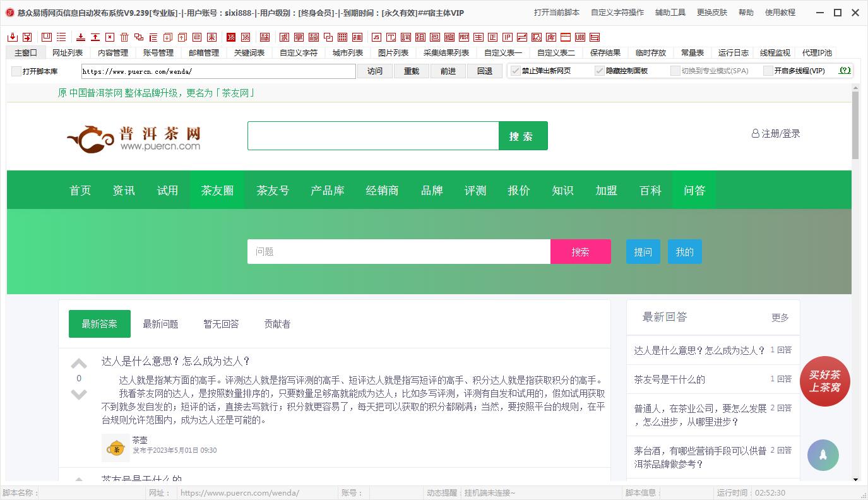Click the POST toolbar icon

[464, 37]
